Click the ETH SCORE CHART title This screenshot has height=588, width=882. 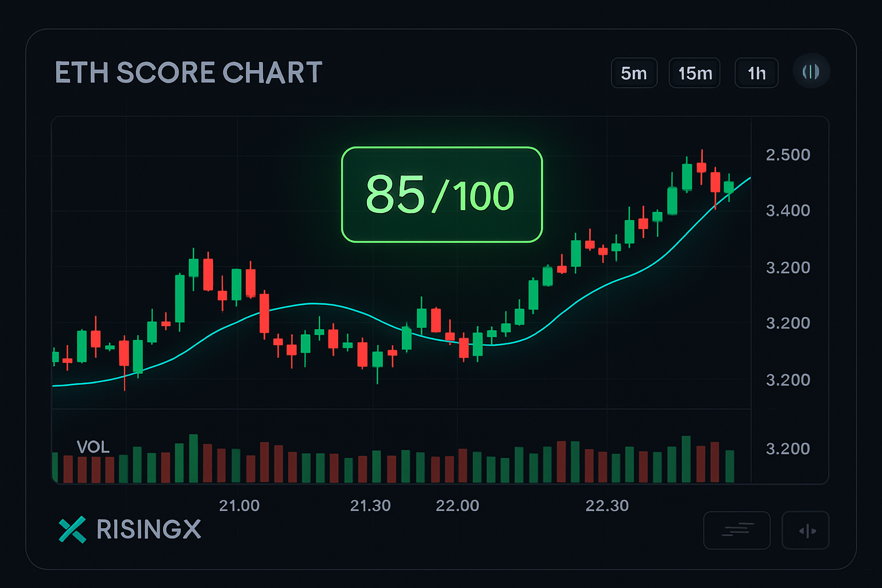coord(188,73)
